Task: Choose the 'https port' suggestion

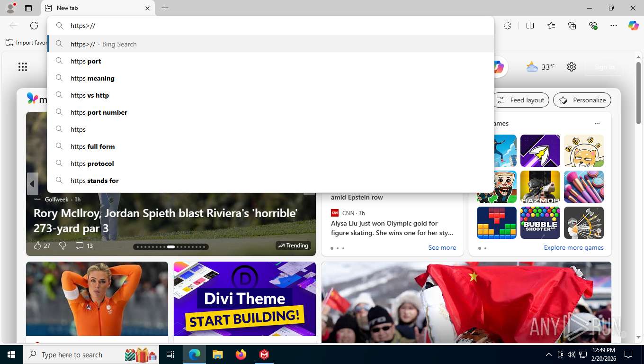Action: click(271, 61)
